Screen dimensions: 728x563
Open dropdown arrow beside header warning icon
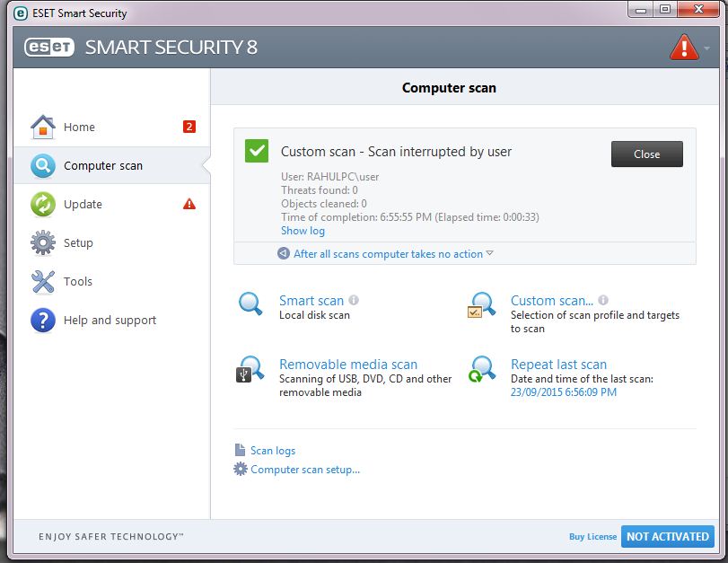707,48
